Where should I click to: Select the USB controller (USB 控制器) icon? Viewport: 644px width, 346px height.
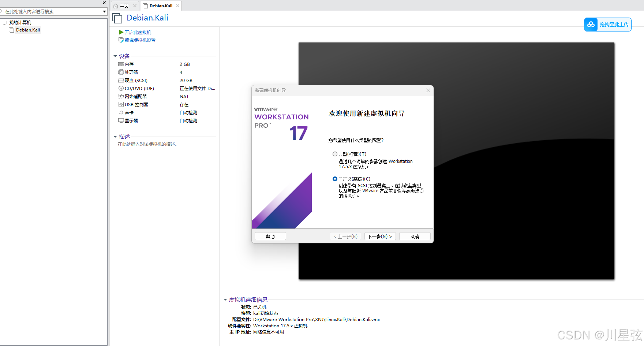click(x=121, y=104)
